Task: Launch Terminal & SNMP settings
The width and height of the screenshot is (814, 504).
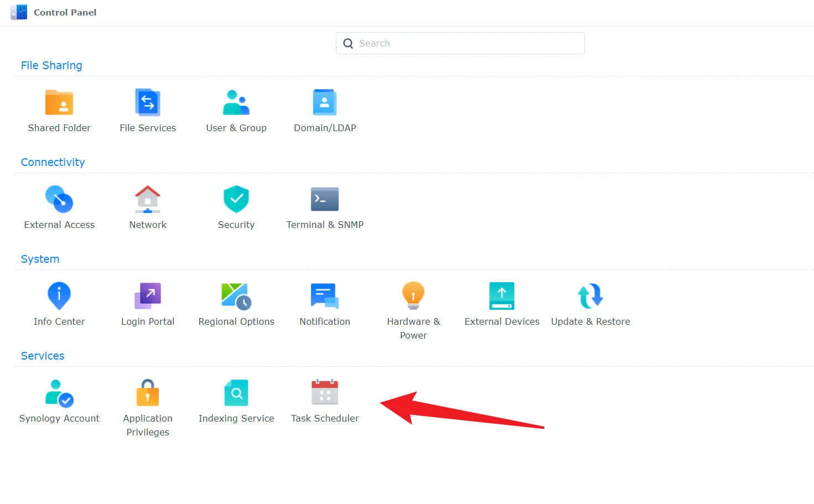Action: click(325, 200)
